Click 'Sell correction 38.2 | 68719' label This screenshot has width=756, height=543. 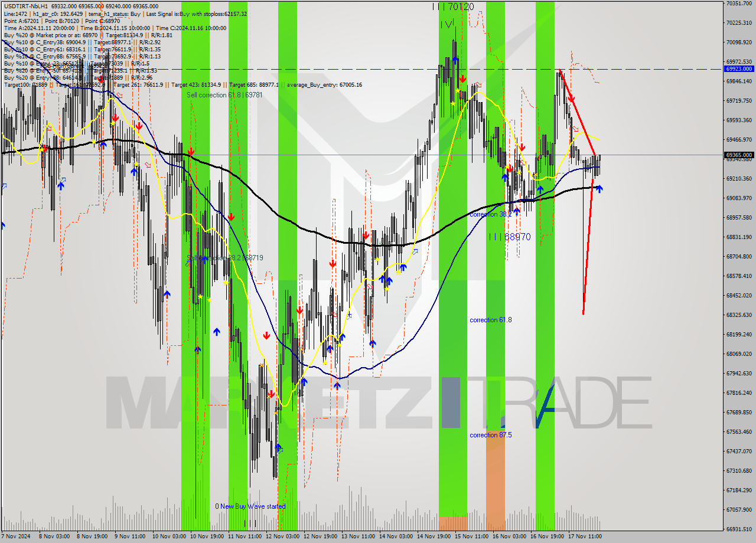[224, 257]
